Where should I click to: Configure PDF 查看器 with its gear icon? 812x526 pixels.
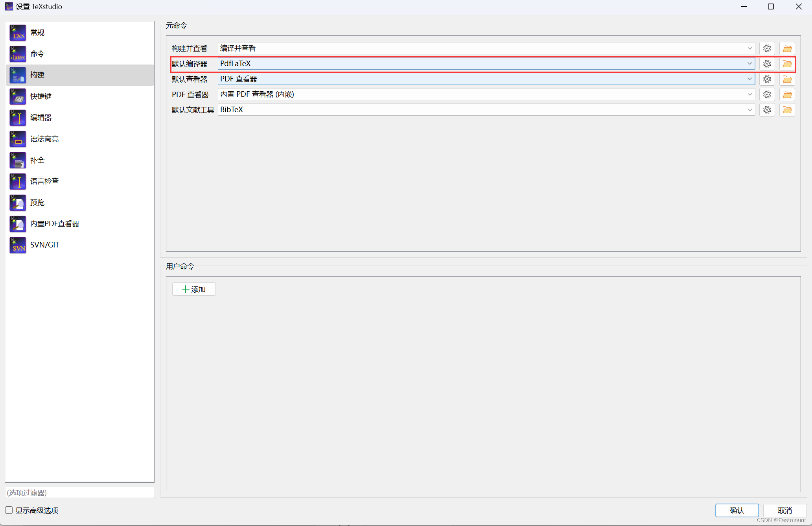[767, 94]
